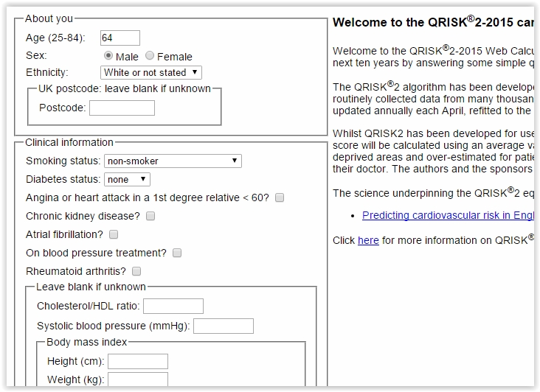Screen dimensions: 540x392
Task: Click the 'UK postcode: leave blank if unknown' legend
Action: (125, 88)
